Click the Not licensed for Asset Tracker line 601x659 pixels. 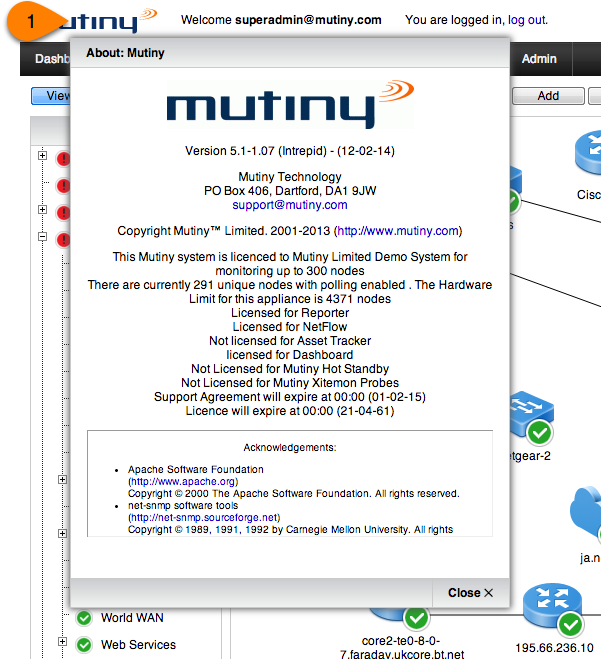tap(290, 341)
